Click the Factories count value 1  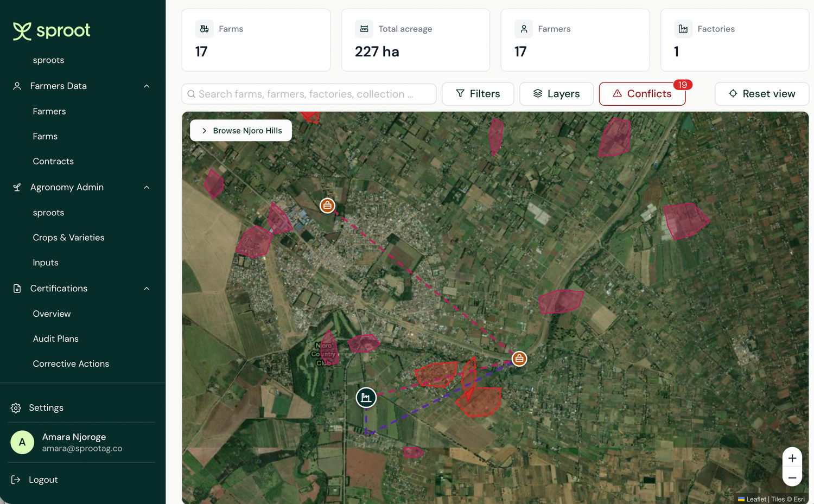pyautogui.click(x=677, y=52)
